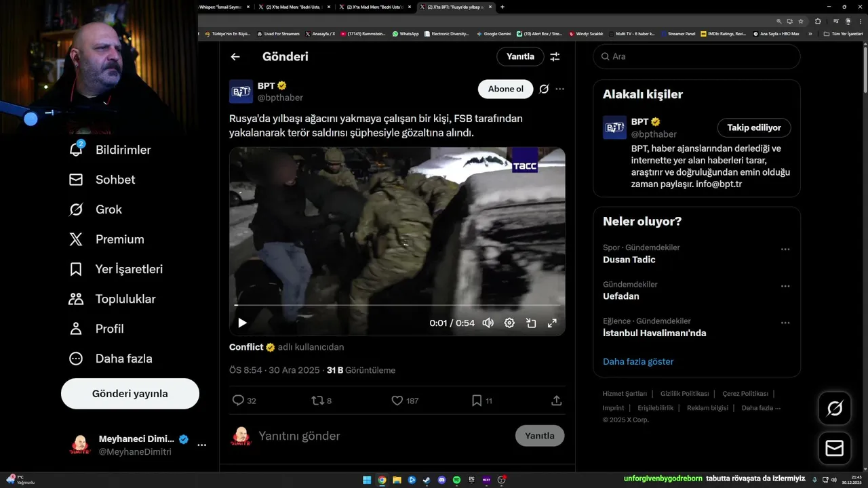Open the Gizlilik Politikası link
Screen dimensions: 868x488
(x=684, y=394)
